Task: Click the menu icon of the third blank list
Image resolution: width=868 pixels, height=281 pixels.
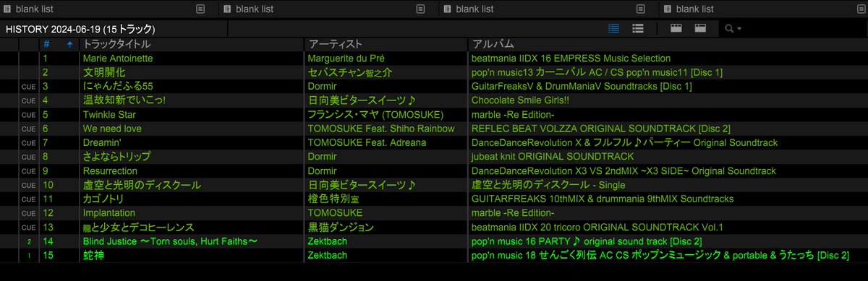Action: coord(640,9)
